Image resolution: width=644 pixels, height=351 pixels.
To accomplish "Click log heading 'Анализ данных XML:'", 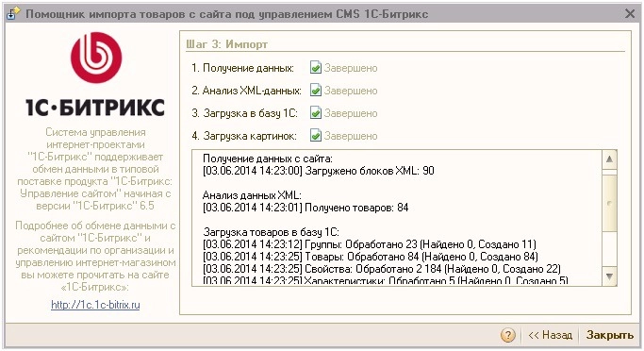I will point(252,195).
